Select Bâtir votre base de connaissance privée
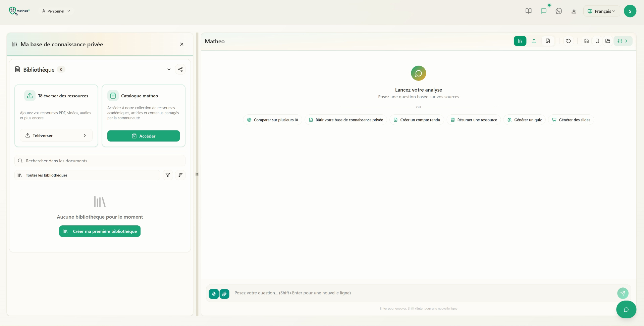The image size is (644, 326). (346, 120)
